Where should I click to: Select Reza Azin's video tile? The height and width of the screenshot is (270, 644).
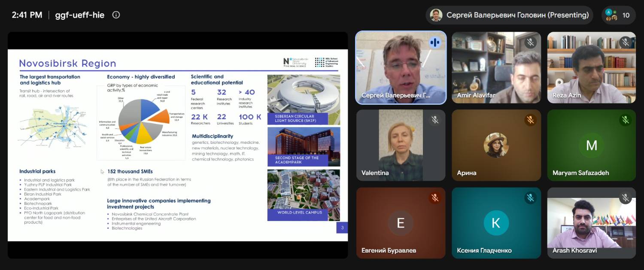(x=592, y=67)
